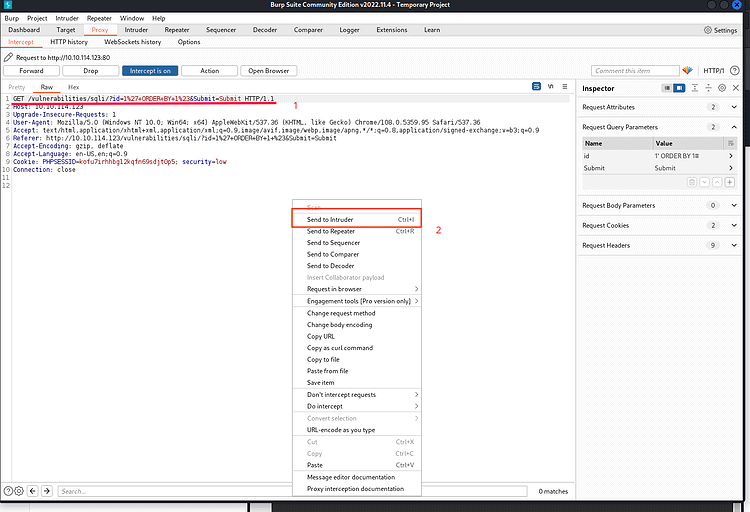Close the Inspector panel
The height and width of the screenshot is (512, 750).
pyautogui.click(x=736, y=88)
